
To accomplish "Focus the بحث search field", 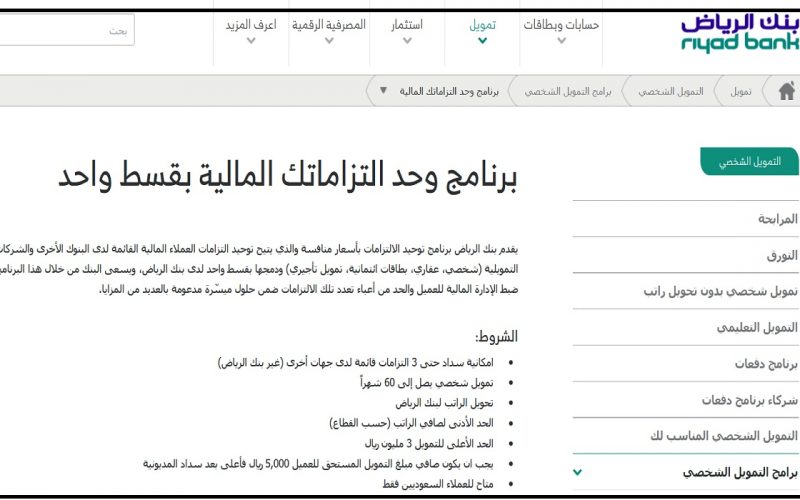I will [x=67, y=30].
